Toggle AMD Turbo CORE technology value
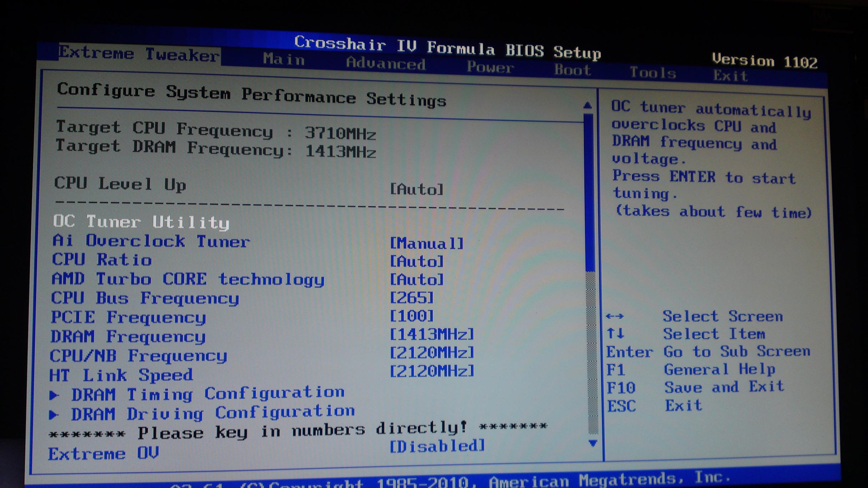 (417, 279)
